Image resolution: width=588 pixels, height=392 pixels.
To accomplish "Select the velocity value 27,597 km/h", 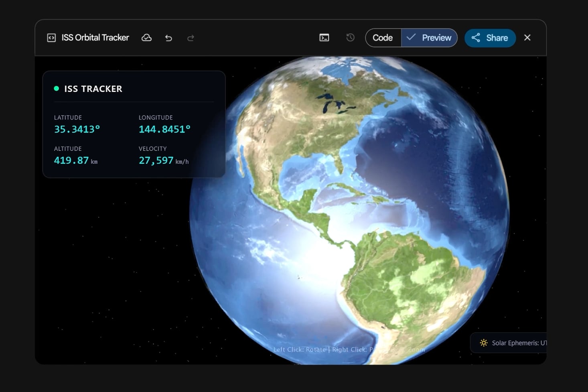I will (x=164, y=160).
